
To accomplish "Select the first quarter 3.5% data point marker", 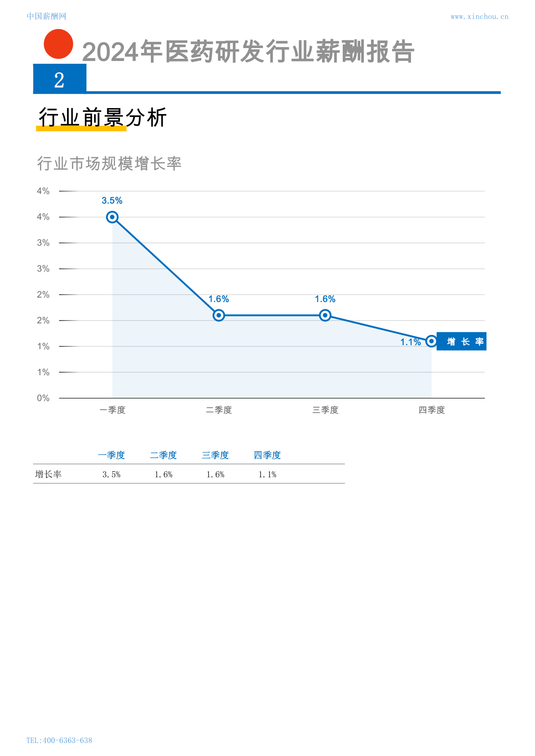I will click(112, 217).
